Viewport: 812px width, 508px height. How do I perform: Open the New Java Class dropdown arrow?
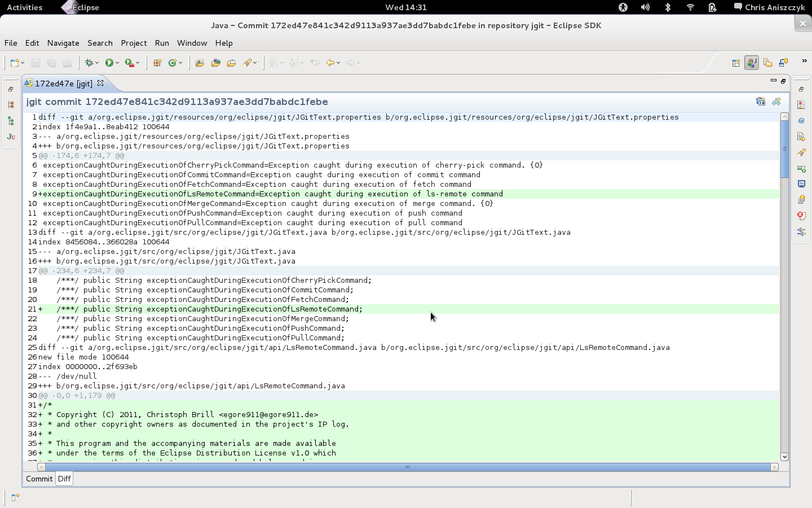(180, 63)
